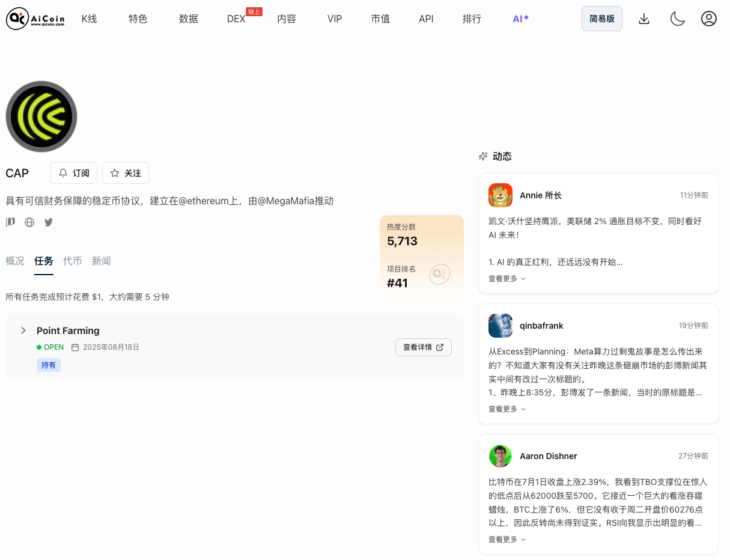This screenshot has height=560, width=730.
Task: Open the 数据 menu
Action: 188,19
